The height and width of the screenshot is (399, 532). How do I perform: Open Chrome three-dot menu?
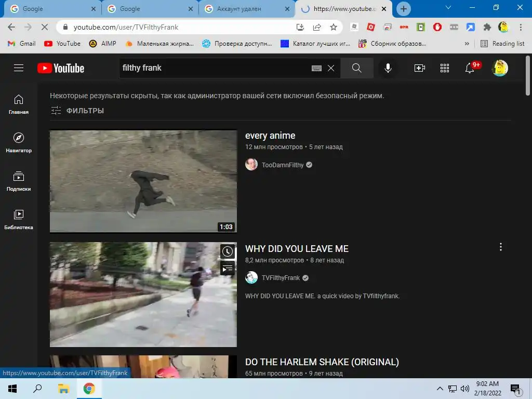pos(521,27)
